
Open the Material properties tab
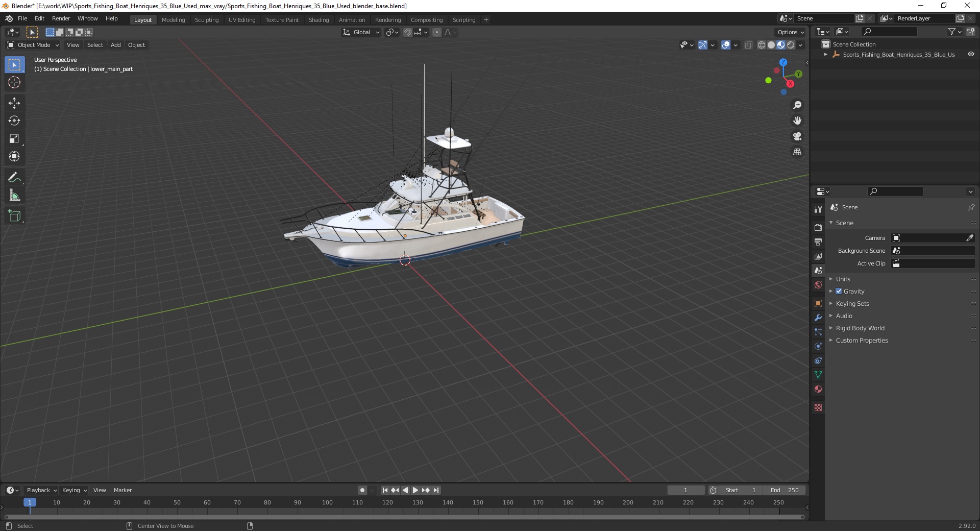[x=818, y=389]
